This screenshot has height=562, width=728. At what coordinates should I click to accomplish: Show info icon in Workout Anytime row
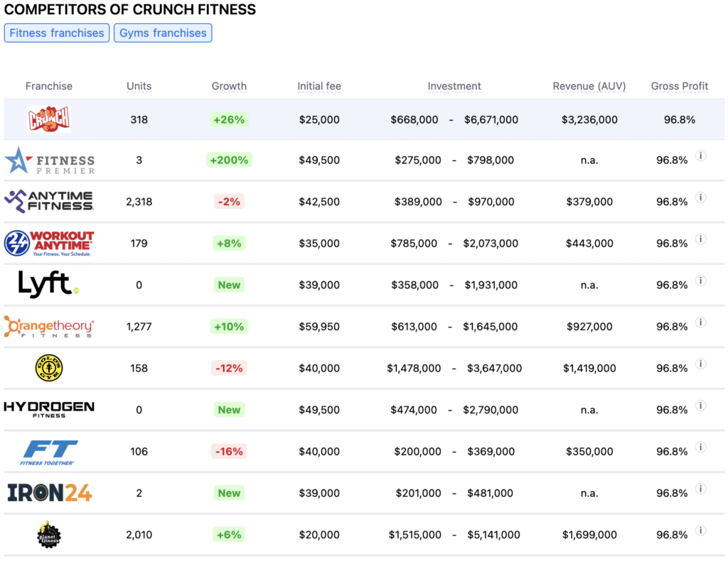tap(700, 239)
